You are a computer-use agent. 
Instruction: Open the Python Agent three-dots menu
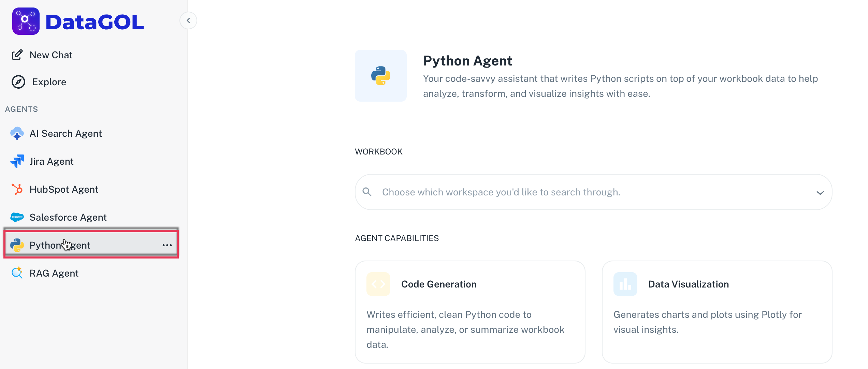pyautogui.click(x=167, y=245)
